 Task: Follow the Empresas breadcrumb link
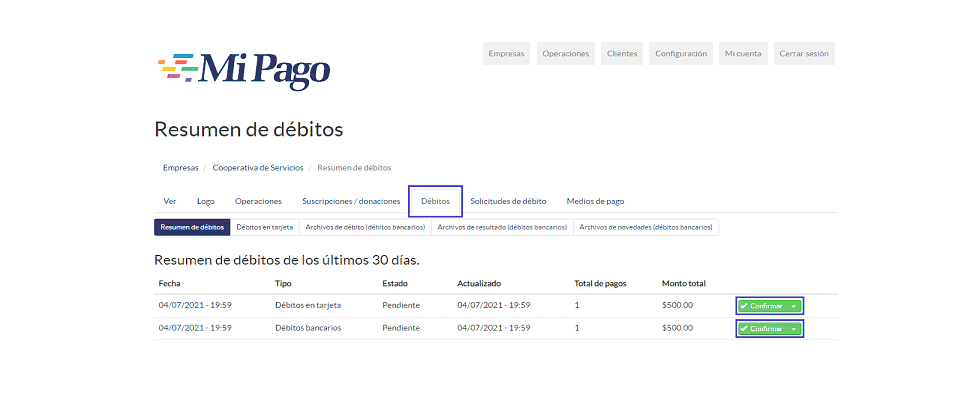click(180, 167)
